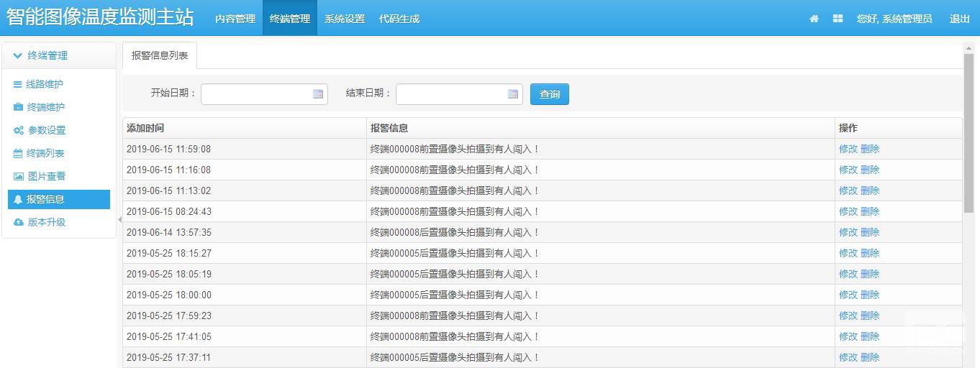Click the home icon in top bar
Viewport: 980px width, 368px height.
[814, 19]
